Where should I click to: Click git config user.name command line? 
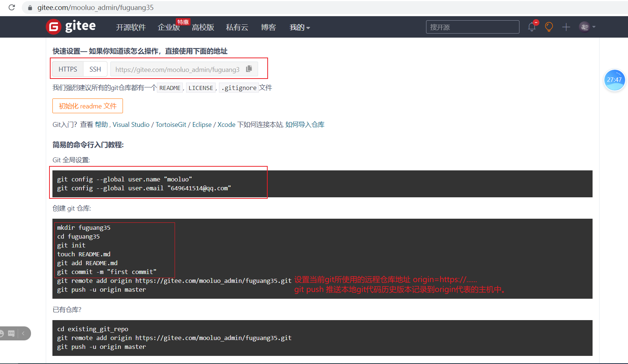tap(124, 179)
